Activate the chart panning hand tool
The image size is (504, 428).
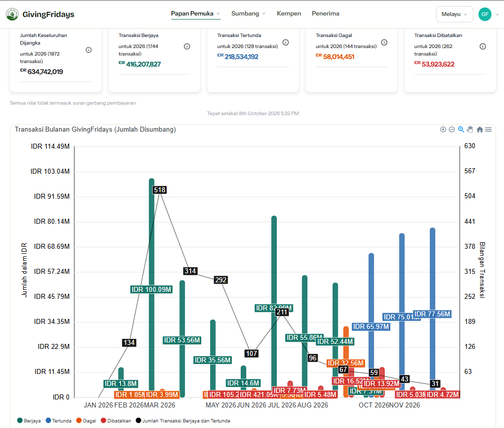pyautogui.click(x=470, y=129)
